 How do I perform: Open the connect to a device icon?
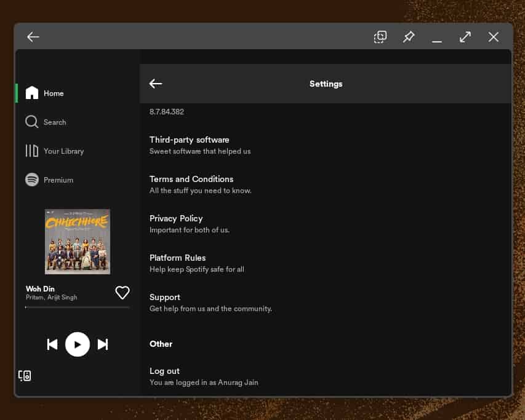[x=25, y=376]
